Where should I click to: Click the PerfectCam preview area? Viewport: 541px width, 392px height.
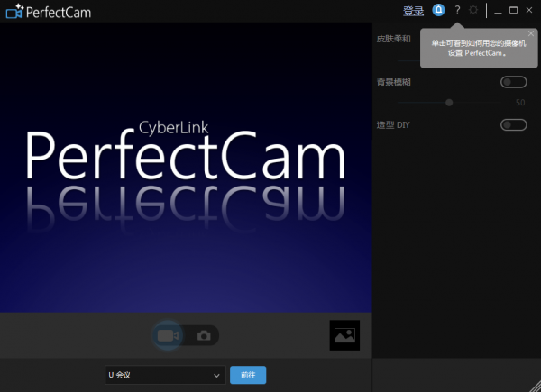186,167
